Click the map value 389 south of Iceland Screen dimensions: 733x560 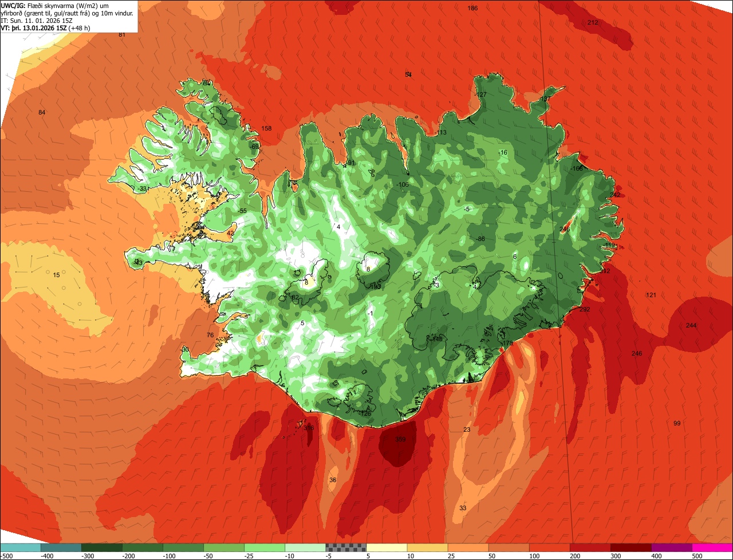(400, 440)
